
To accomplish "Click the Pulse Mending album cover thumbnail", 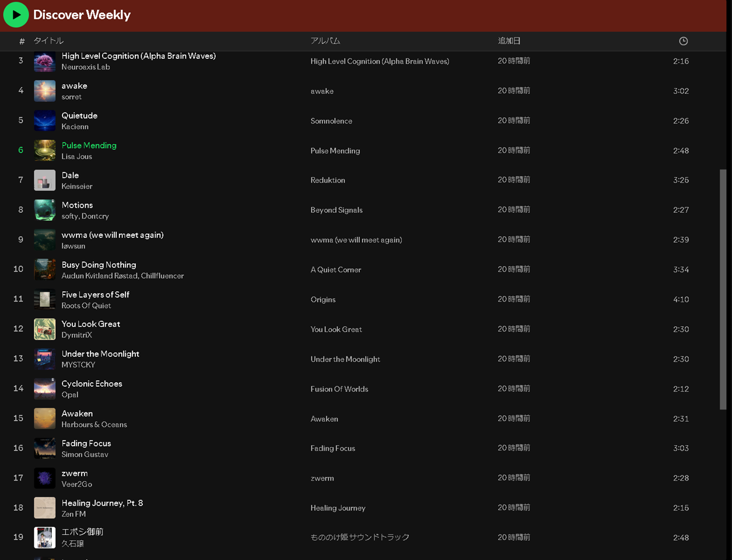I will coord(45,150).
